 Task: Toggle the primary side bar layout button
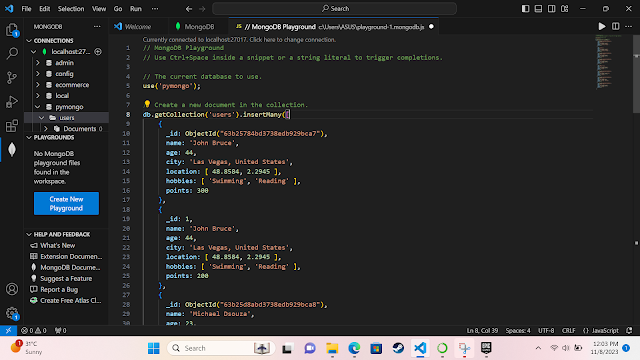525,9
